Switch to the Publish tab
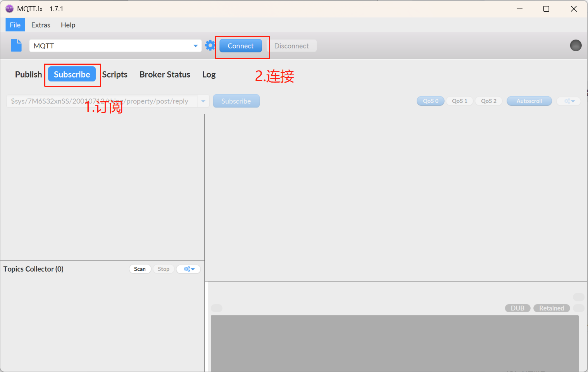The image size is (588, 372). (x=28, y=74)
